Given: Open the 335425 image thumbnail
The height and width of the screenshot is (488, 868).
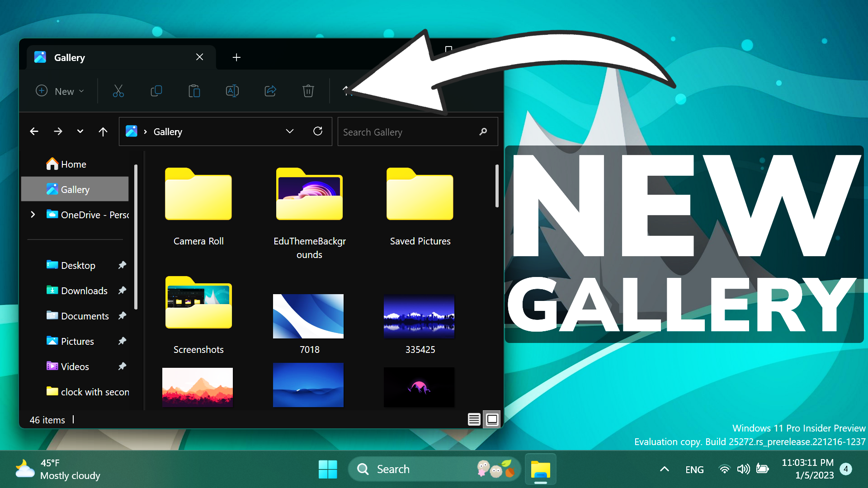Looking at the screenshot, I should pos(419,316).
